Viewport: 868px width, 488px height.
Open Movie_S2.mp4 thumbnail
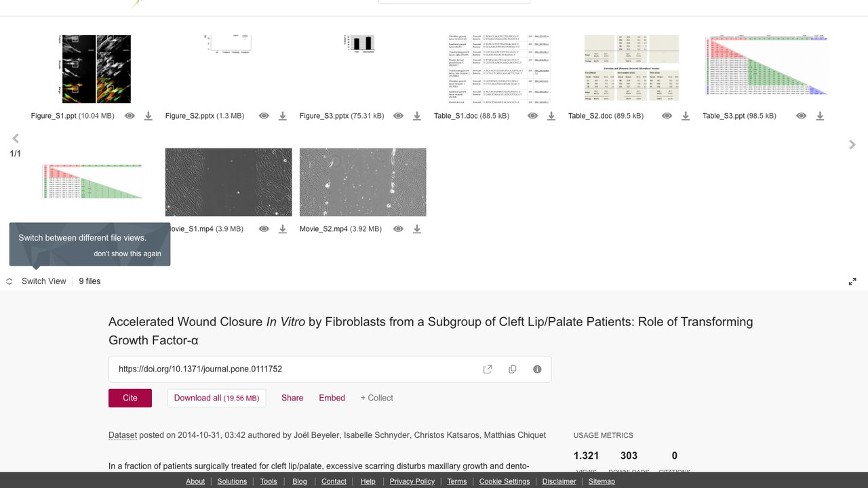(x=363, y=182)
